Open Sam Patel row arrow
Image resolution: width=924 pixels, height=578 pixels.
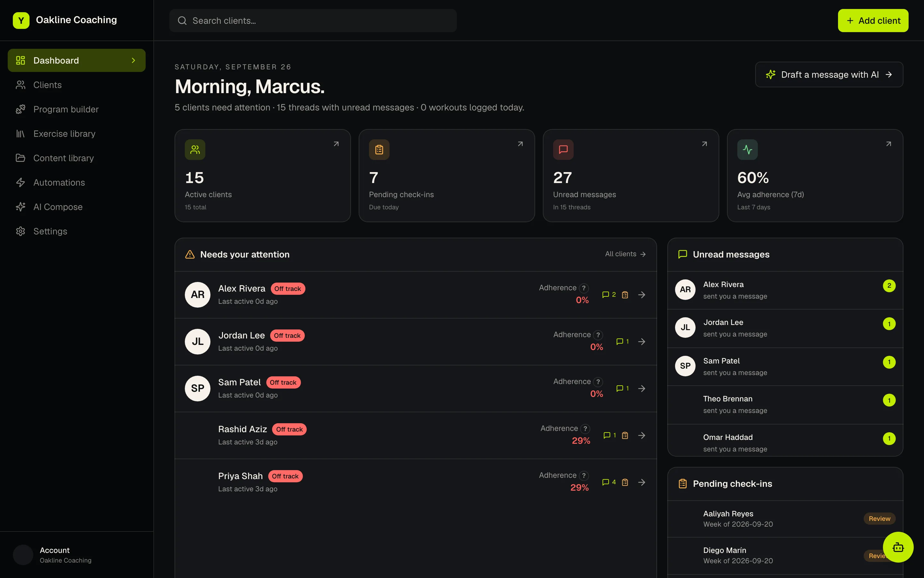(x=642, y=389)
